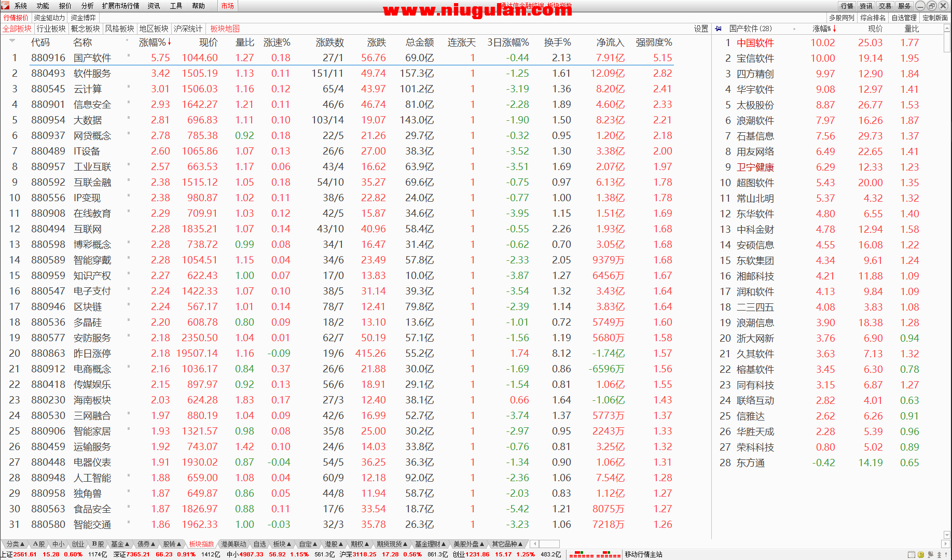This screenshot has width=952, height=560.
Task: Click the 上证 index value in status bar
Action: [25, 554]
